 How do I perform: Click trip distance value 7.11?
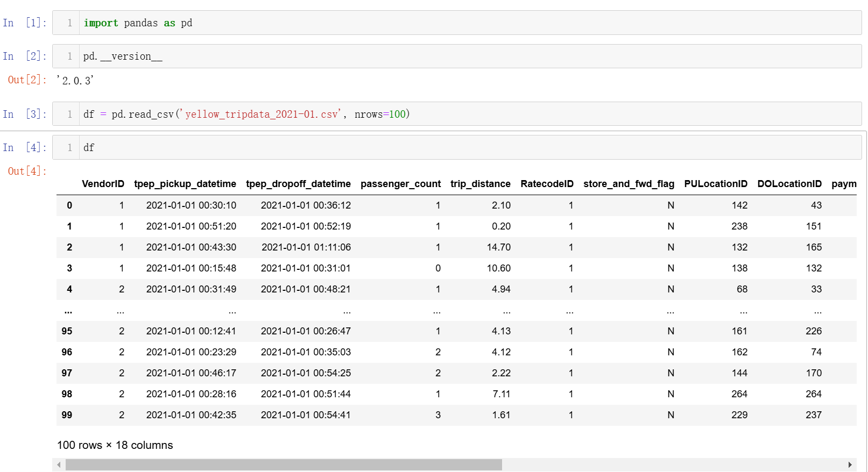[502, 394]
